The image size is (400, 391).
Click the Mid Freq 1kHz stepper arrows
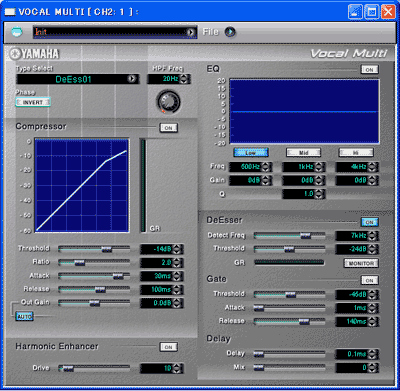tap(319, 167)
